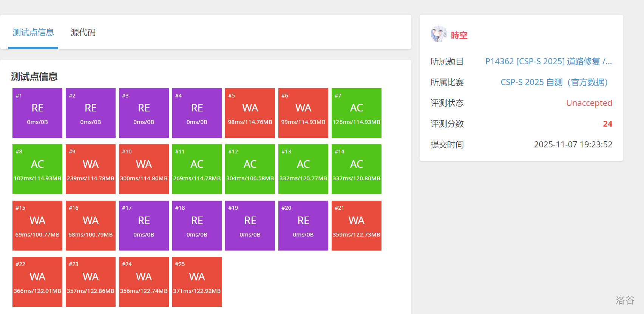Select test case #7 AC tile
644x314 pixels.
click(356, 113)
